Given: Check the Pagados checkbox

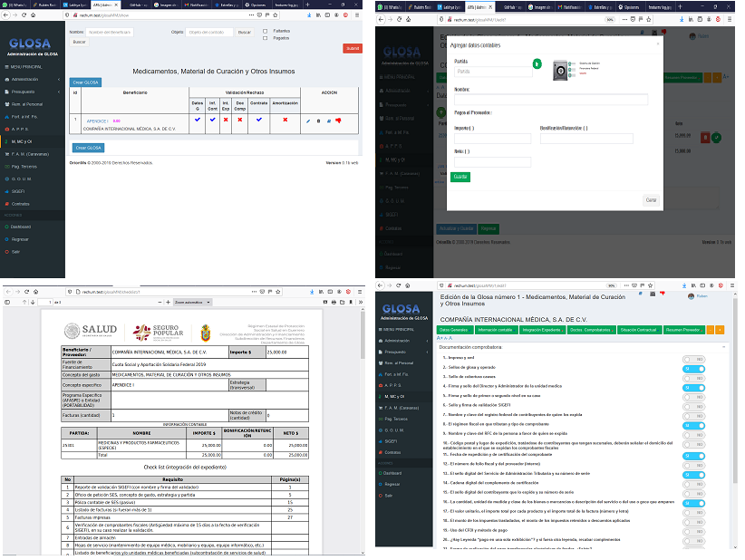Looking at the screenshot, I should (264, 39).
